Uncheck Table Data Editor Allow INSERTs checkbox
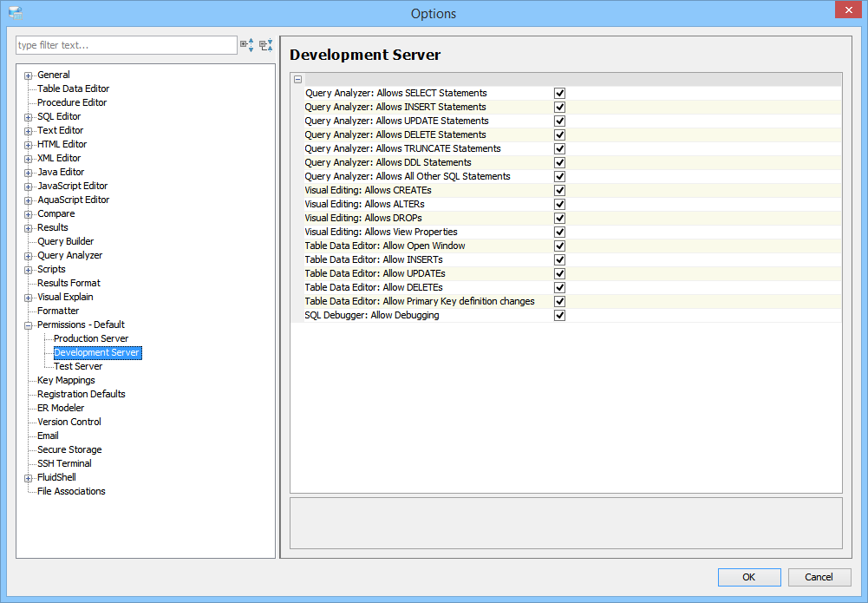This screenshot has height=603, width=868. point(559,259)
